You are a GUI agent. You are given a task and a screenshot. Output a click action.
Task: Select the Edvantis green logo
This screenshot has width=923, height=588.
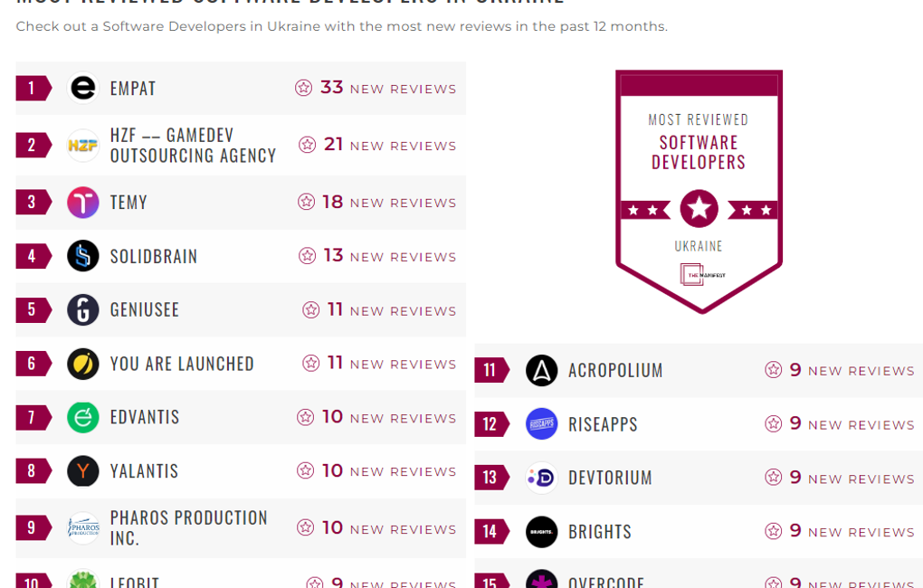(x=83, y=417)
